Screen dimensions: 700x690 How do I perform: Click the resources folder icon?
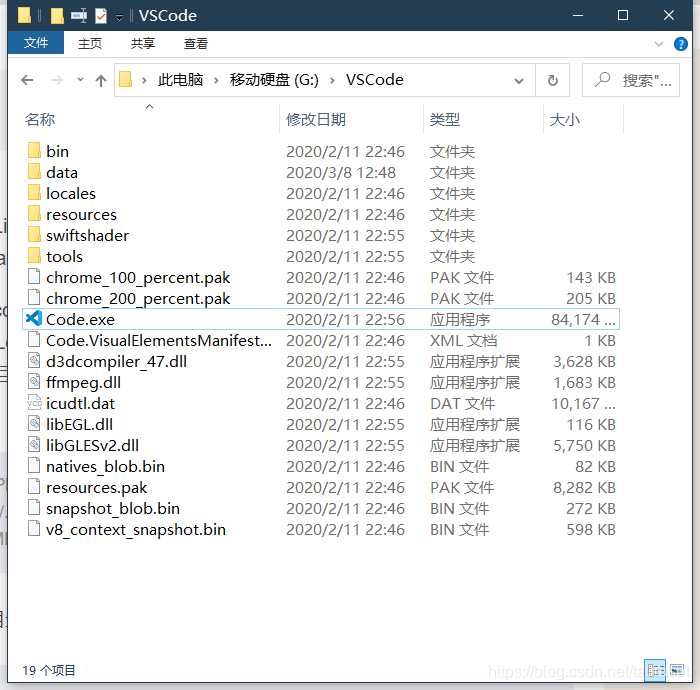pos(34,214)
